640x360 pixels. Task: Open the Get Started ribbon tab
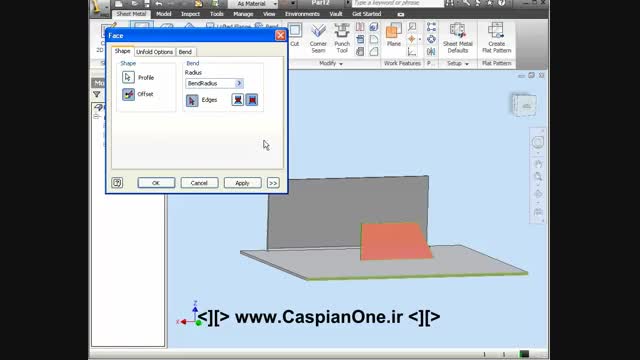pyautogui.click(x=367, y=14)
